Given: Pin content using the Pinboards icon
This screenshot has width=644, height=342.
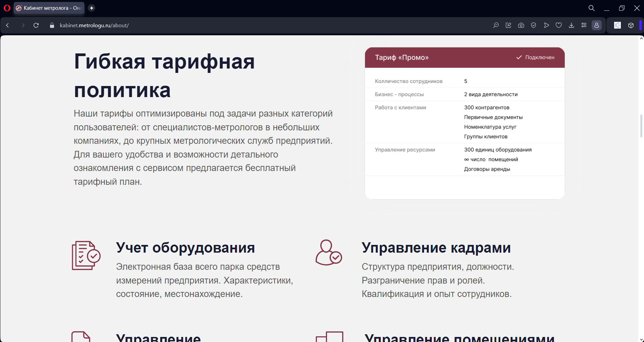Looking at the screenshot, I should pos(508,25).
